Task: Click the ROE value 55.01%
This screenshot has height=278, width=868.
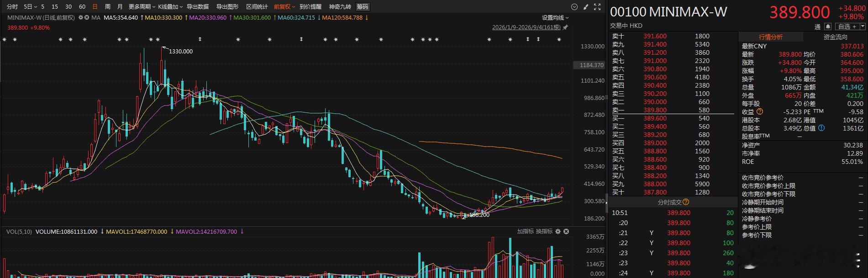Action: click(852, 162)
